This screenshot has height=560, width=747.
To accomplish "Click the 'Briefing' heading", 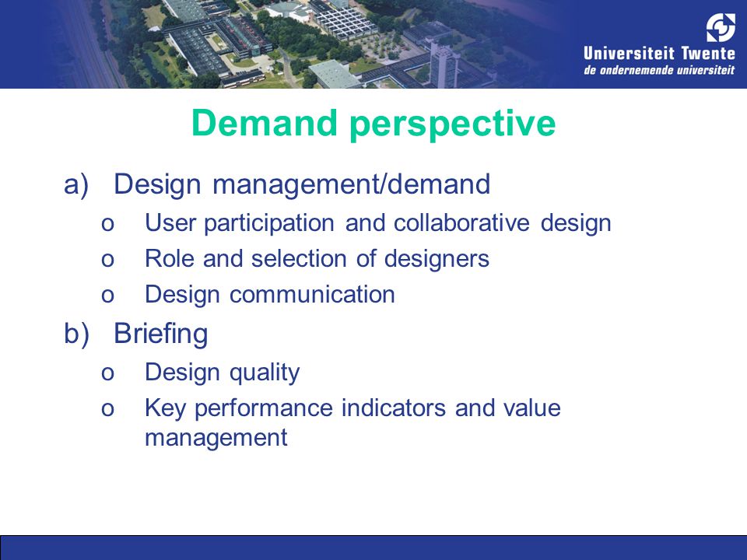I will [160, 334].
